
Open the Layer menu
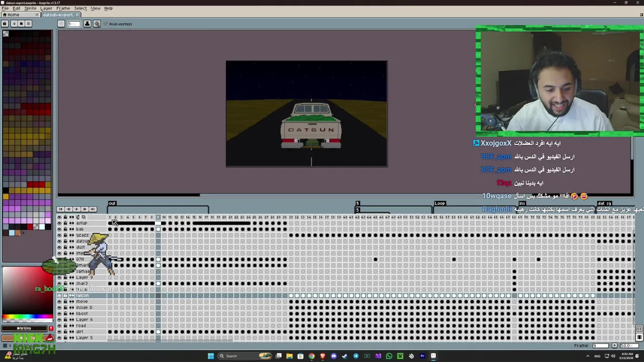(46, 8)
